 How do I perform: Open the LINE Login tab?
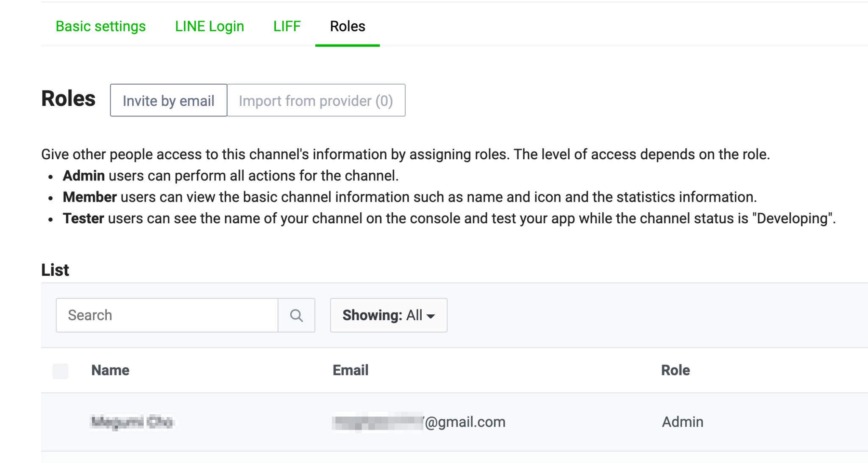pos(209,26)
